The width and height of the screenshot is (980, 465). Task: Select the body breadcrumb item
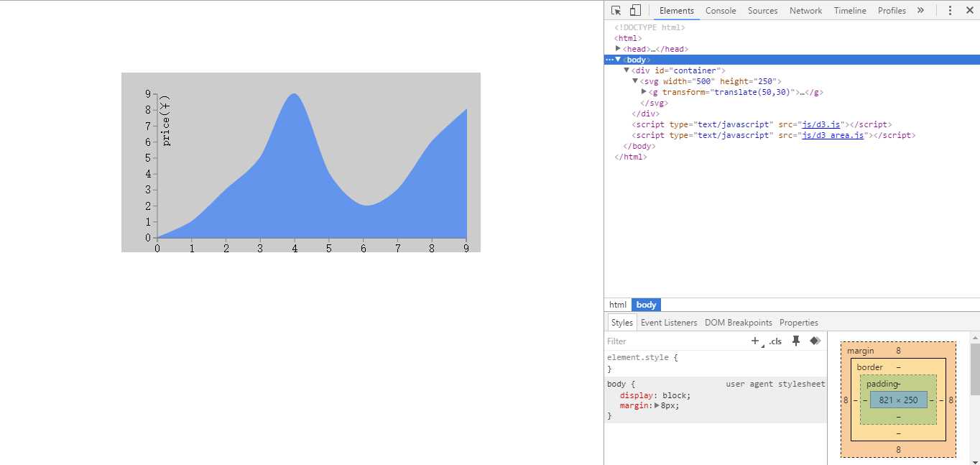646,305
